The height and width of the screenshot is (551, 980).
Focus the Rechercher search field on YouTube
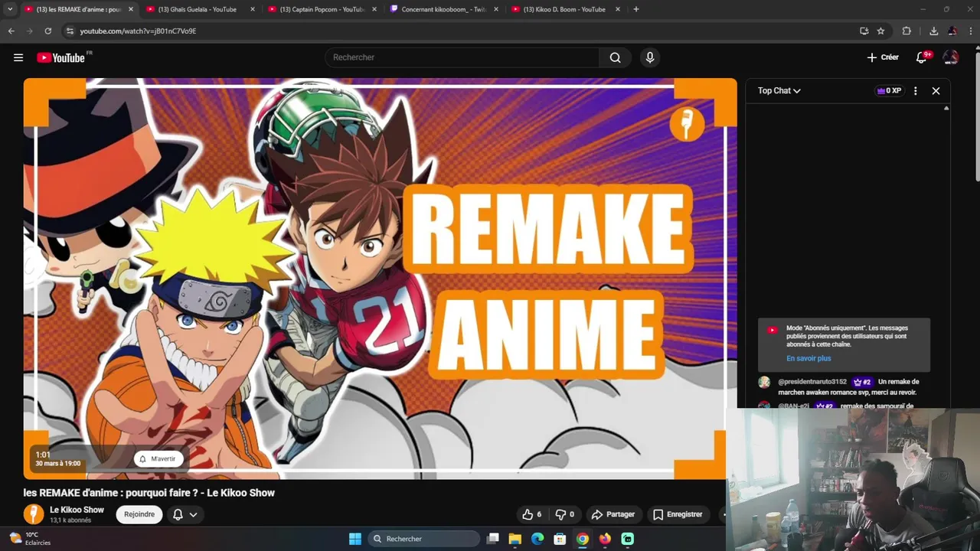tap(462, 57)
